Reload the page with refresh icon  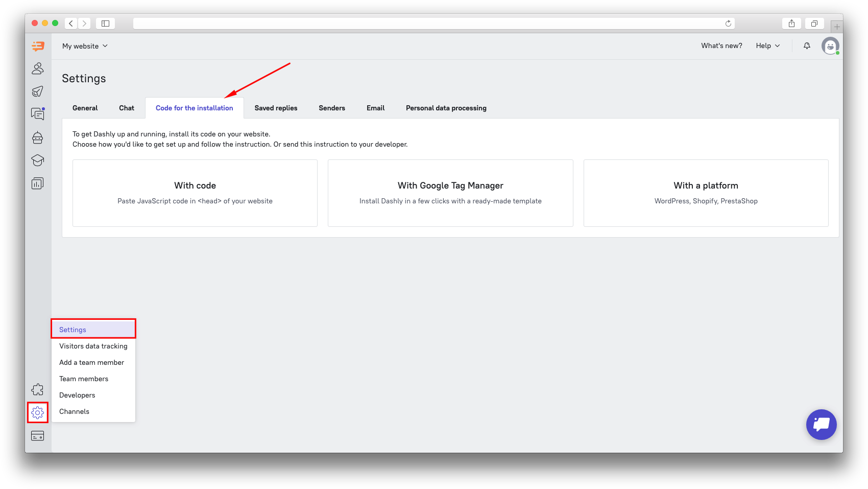[728, 24]
